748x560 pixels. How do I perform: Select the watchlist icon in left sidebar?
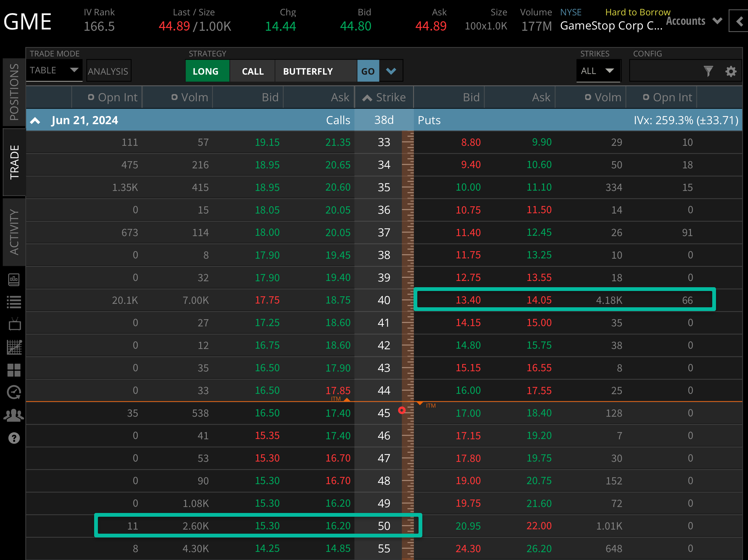click(14, 302)
